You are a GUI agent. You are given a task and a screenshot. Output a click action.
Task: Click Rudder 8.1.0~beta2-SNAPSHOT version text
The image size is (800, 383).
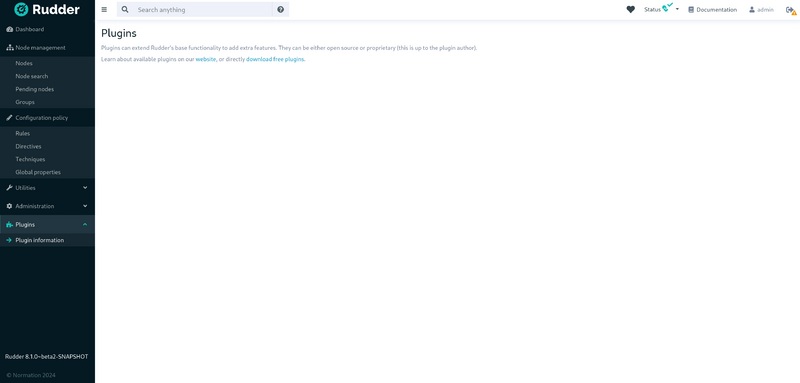pyautogui.click(x=46, y=356)
